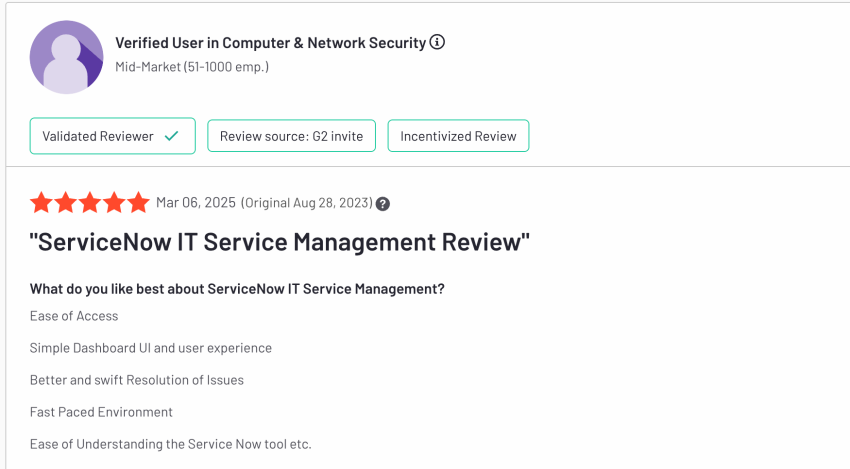Image resolution: width=850 pixels, height=469 pixels.
Task: Click the fifth orange rating star
Action: point(138,202)
